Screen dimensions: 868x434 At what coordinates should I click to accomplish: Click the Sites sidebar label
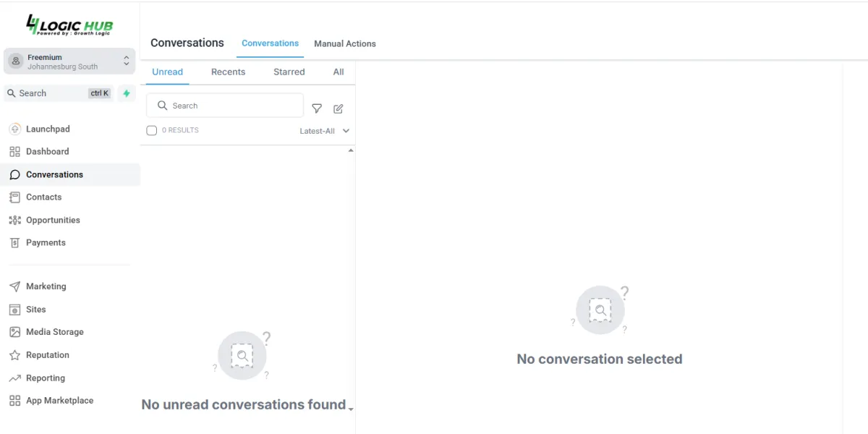coord(36,310)
